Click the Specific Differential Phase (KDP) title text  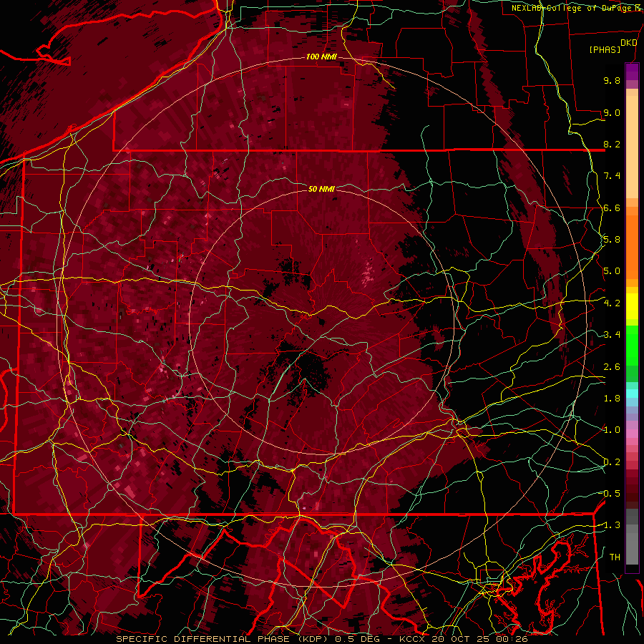click(x=224, y=639)
